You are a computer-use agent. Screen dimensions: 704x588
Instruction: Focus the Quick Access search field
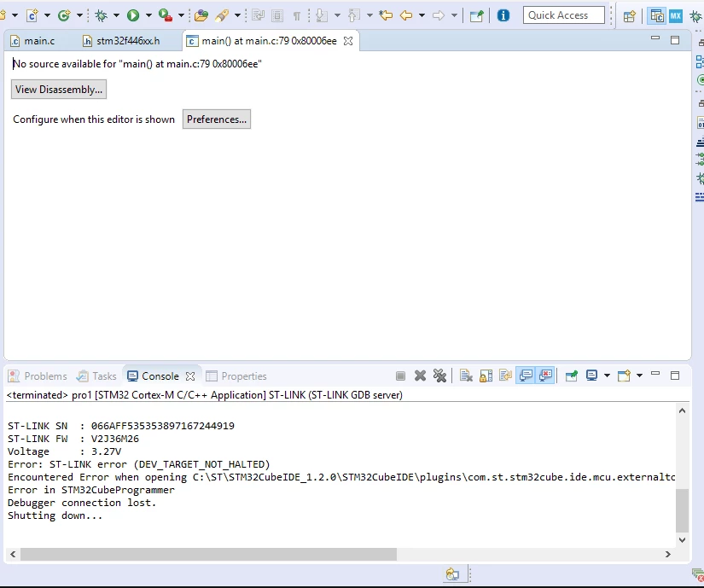[563, 15]
